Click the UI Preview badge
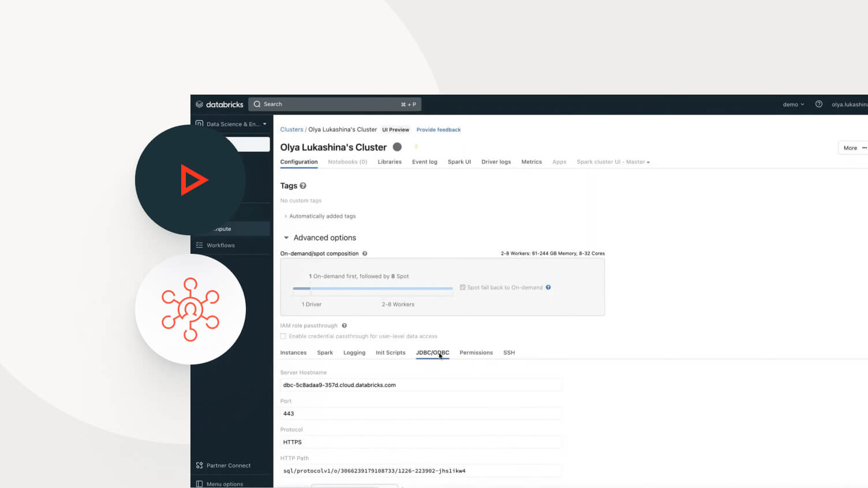 point(395,130)
